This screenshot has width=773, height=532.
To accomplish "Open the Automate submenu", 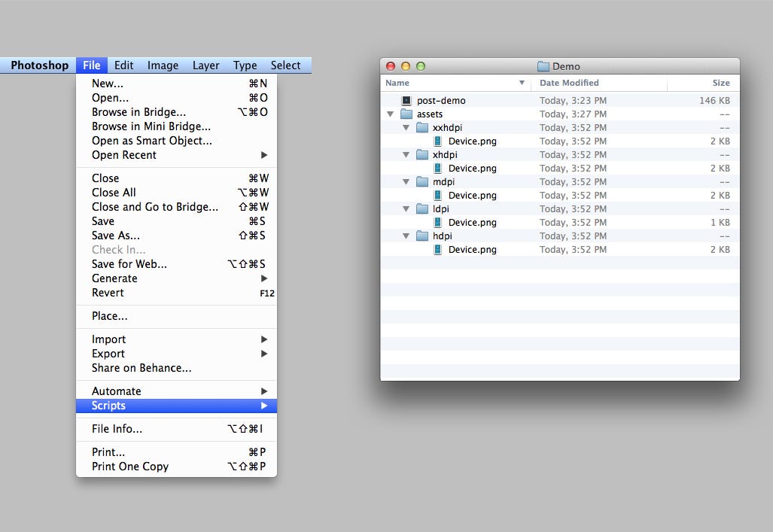I will tap(176, 391).
